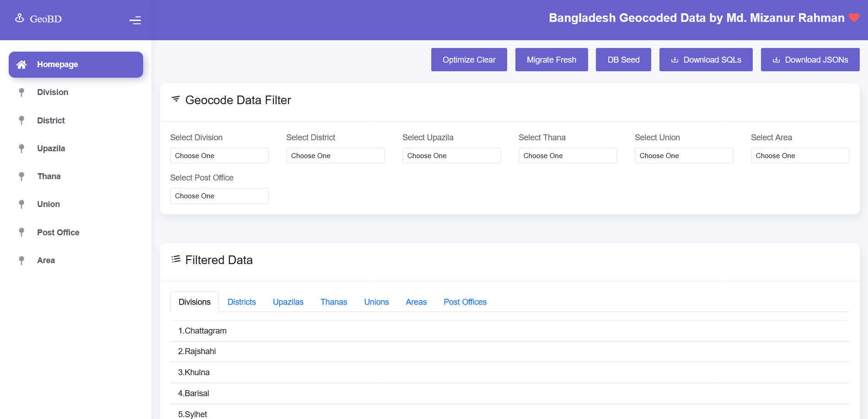Click the Optimize Clear button
The width and height of the screenshot is (868, 419).
click(x=469, y=59)
